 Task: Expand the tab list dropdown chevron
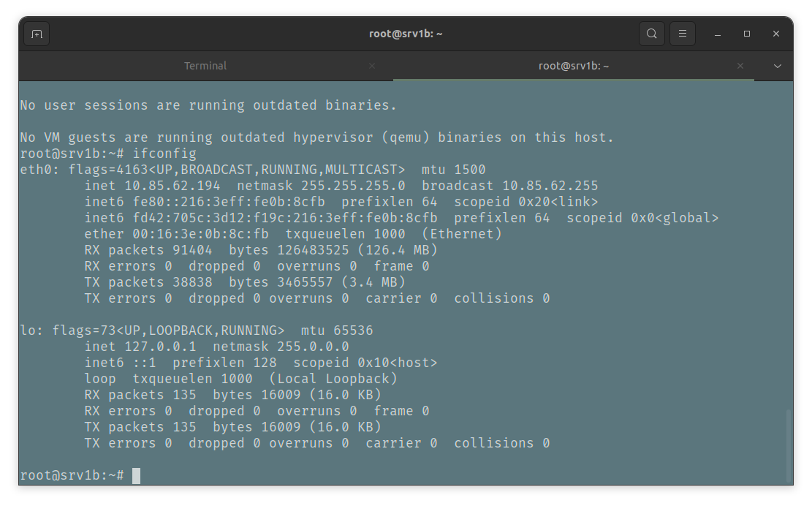click(x=778, y=66)
